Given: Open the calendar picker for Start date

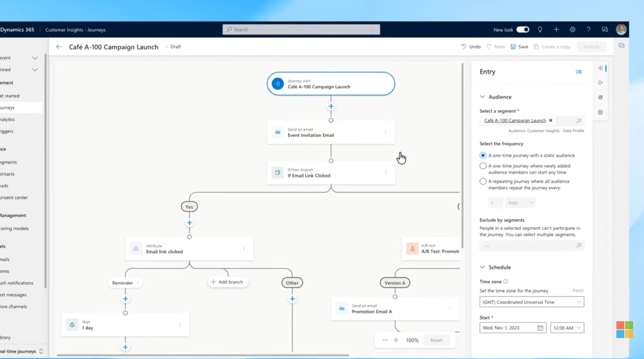Looking at the screenshot, I should (540, 328).
